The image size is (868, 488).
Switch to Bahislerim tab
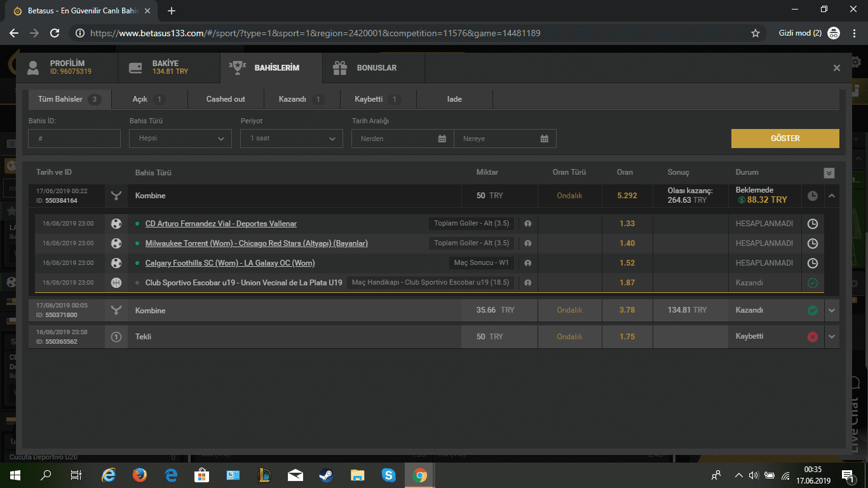click(x=271, y=67)
